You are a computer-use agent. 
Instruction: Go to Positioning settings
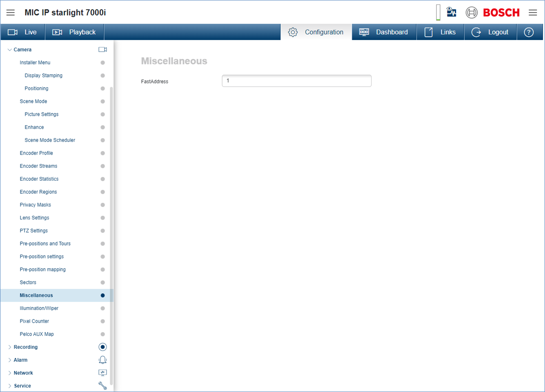36,89
